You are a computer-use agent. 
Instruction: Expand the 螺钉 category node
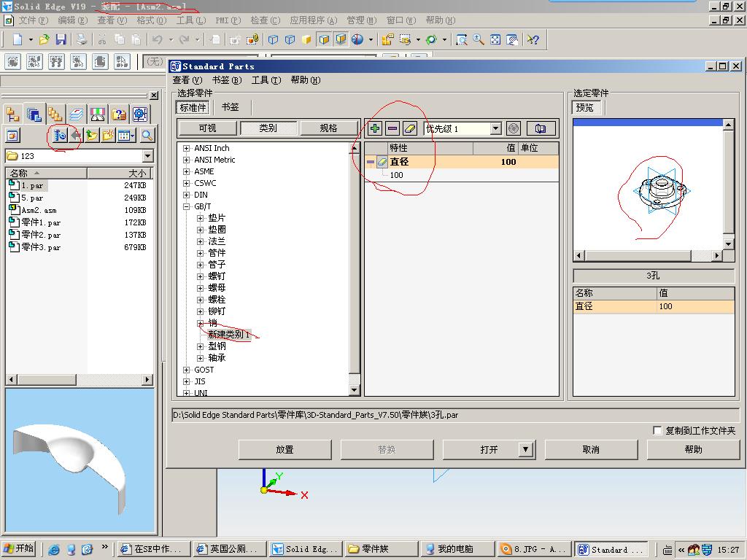(200, 276)
